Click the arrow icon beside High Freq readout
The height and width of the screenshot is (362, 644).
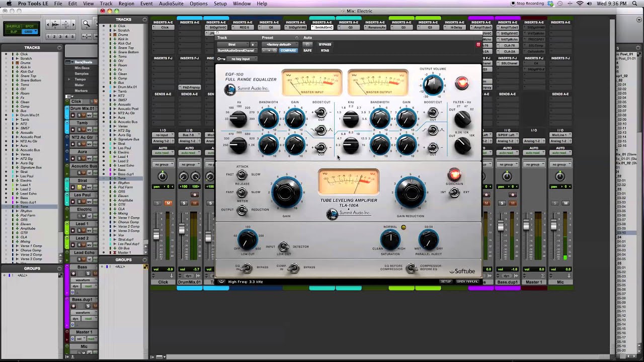coord(221,282)
